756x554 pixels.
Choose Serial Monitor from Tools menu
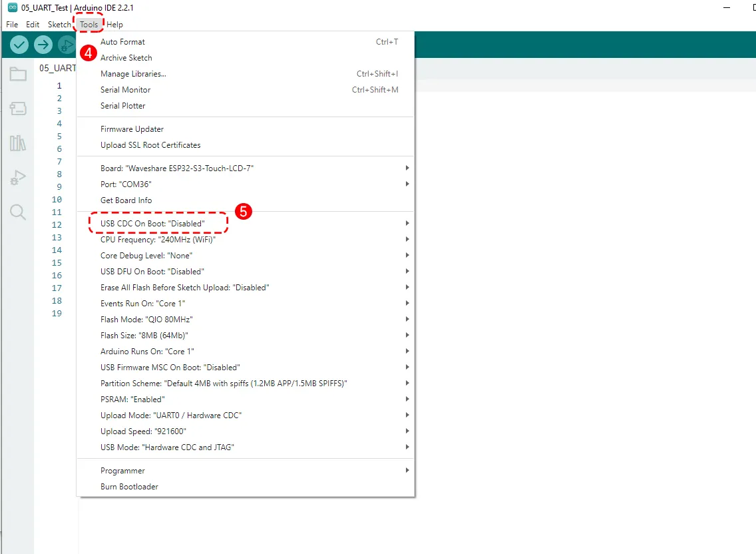point(125,90)
